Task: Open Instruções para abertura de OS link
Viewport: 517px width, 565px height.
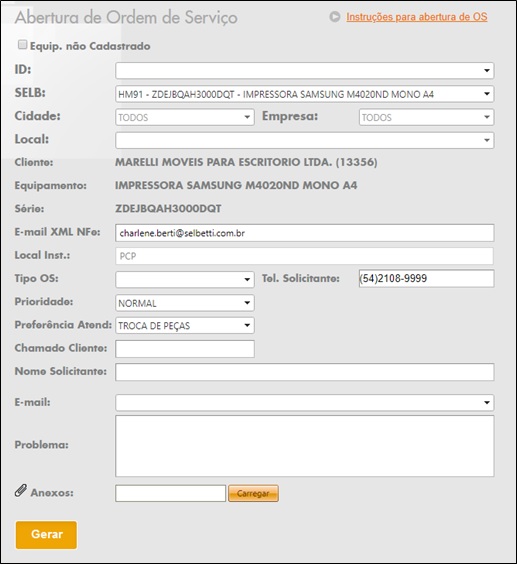Action: pos(416,17)
